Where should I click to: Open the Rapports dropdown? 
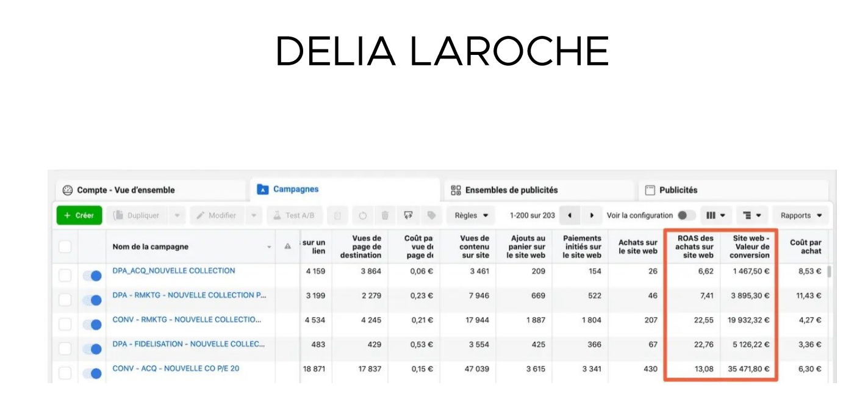point(801,215)
